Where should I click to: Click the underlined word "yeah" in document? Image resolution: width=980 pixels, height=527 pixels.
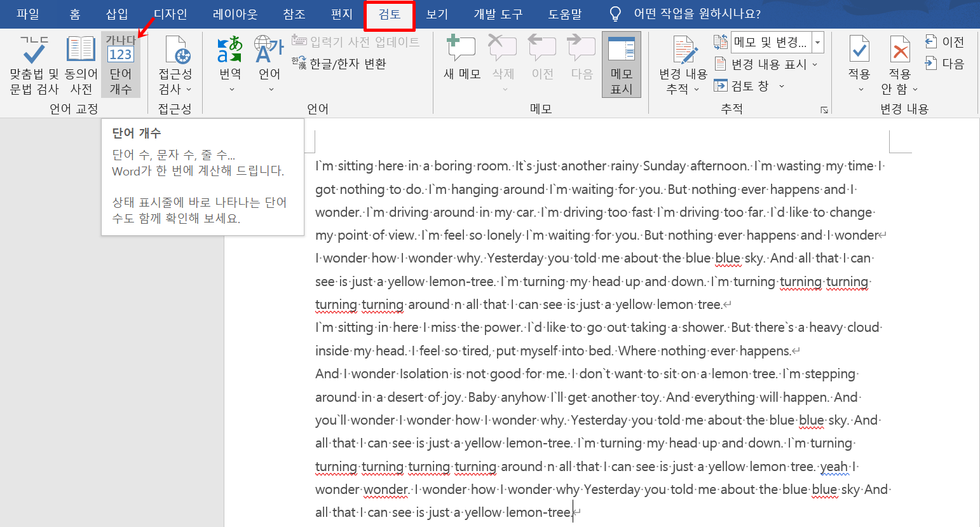click(x=834, y=467)
